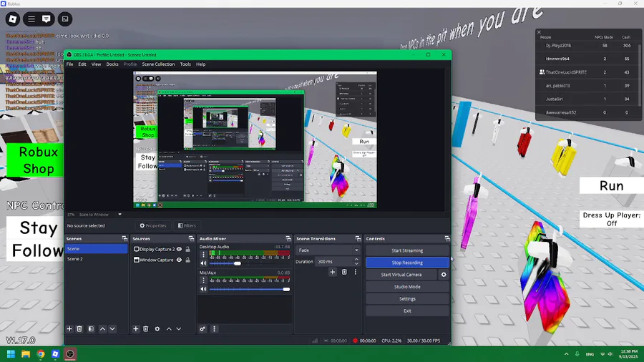This screenshot has width=644, height=362.
Task: Undock the Sources panel
Action: click(191, 238)
